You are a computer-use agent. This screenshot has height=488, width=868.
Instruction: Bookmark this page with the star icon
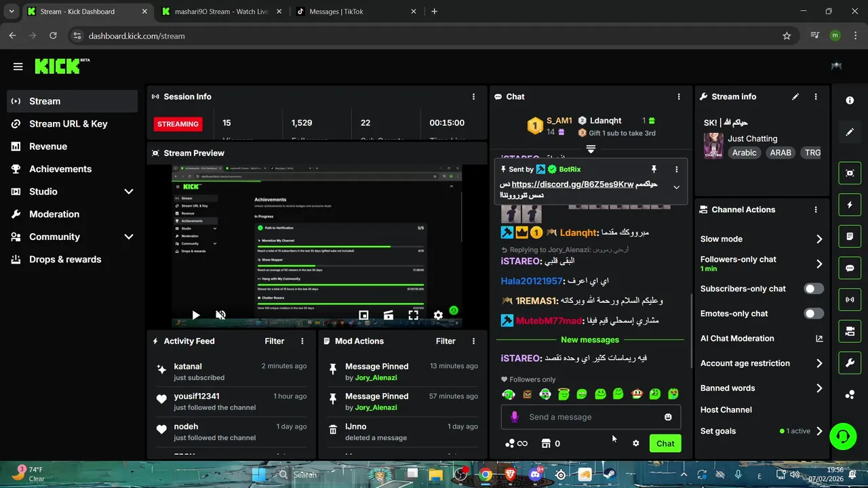click(x=787, y=36)
